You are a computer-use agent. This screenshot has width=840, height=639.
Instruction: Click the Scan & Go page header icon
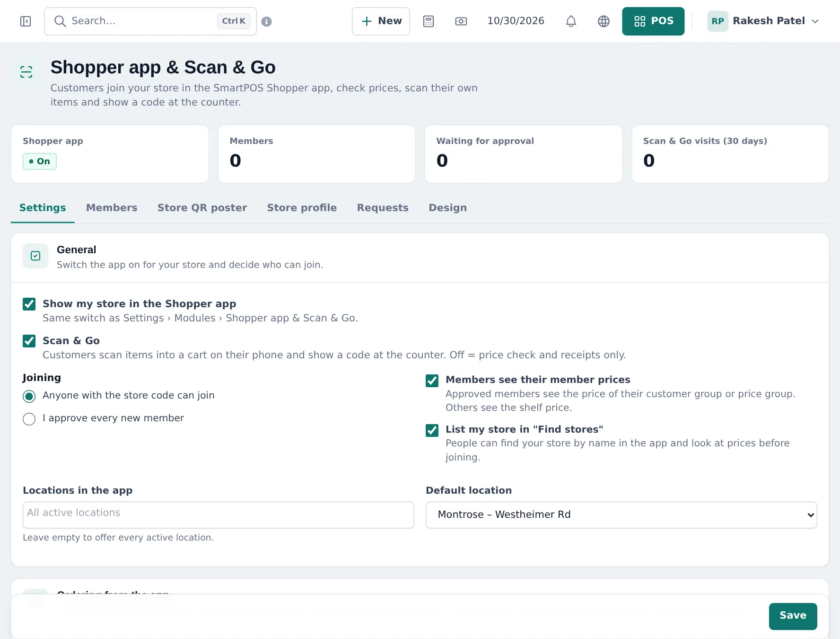coord(26,72)
